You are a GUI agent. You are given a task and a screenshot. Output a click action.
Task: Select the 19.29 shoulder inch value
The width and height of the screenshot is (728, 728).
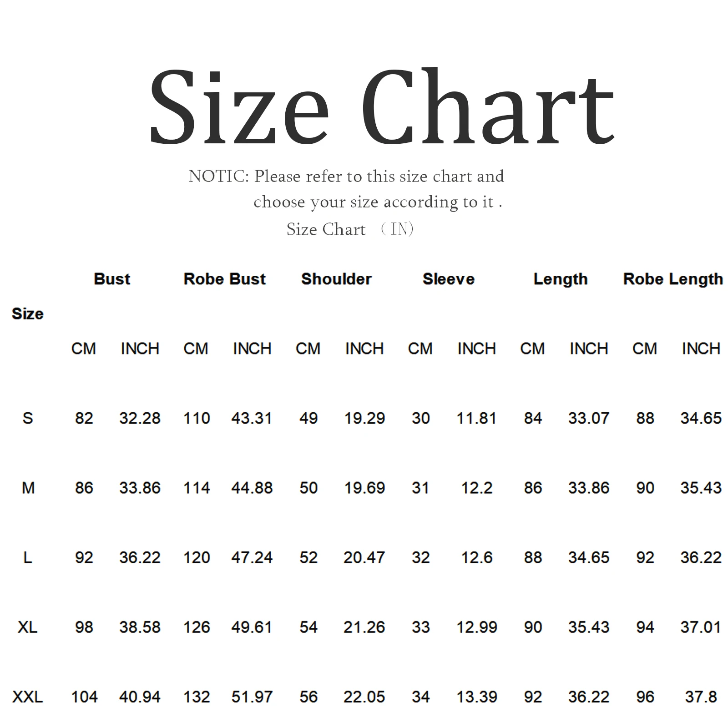point(364,418)
